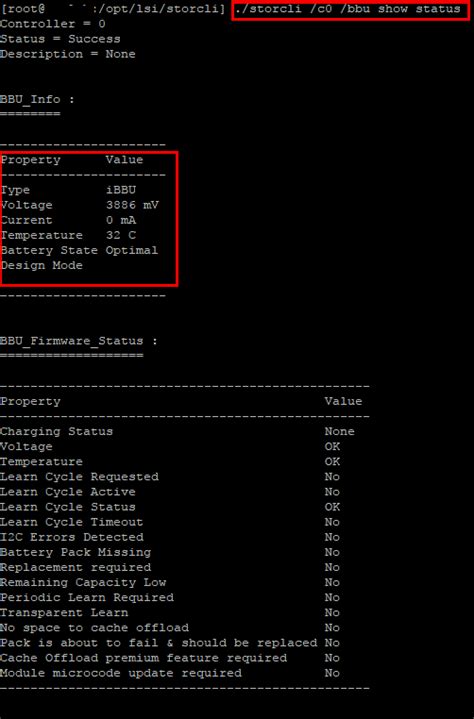Click the '0 mA' current value

(x=121, y=220)
